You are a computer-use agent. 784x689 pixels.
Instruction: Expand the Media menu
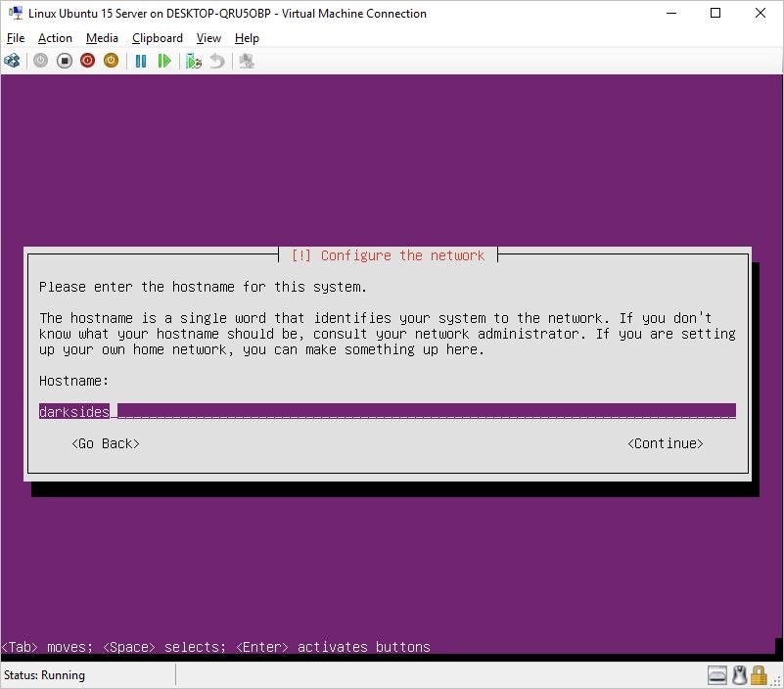pyautogui.click(x=102, y=38)
